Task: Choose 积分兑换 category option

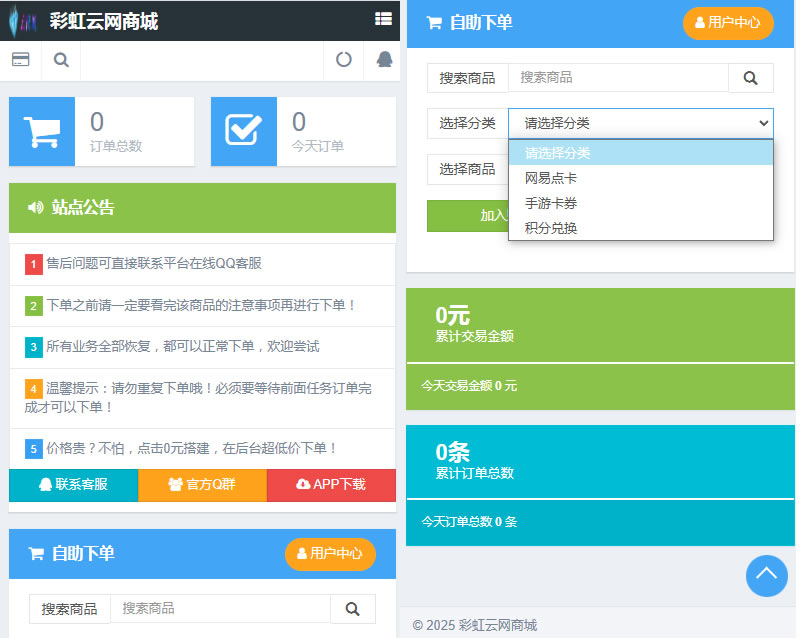Action: 551,228
